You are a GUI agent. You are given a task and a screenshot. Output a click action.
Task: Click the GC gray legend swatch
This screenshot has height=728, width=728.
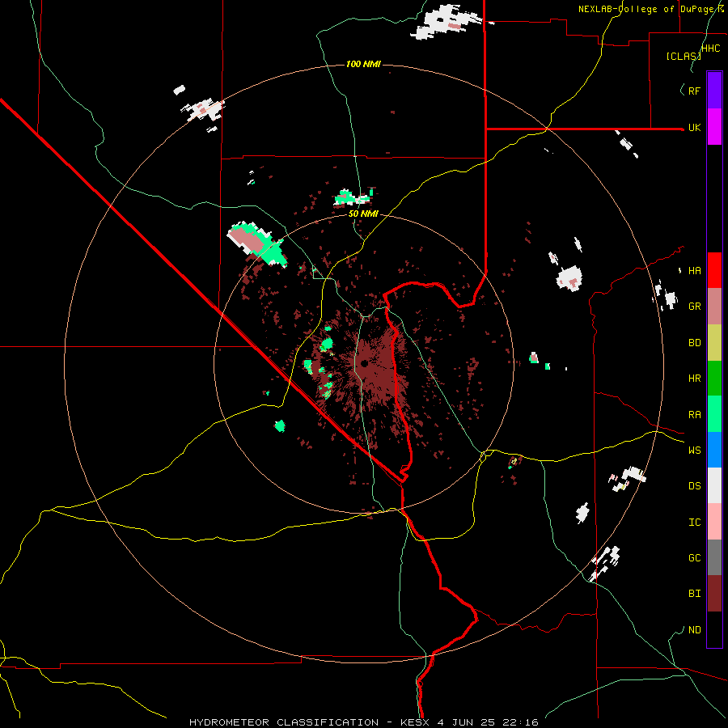714,557
